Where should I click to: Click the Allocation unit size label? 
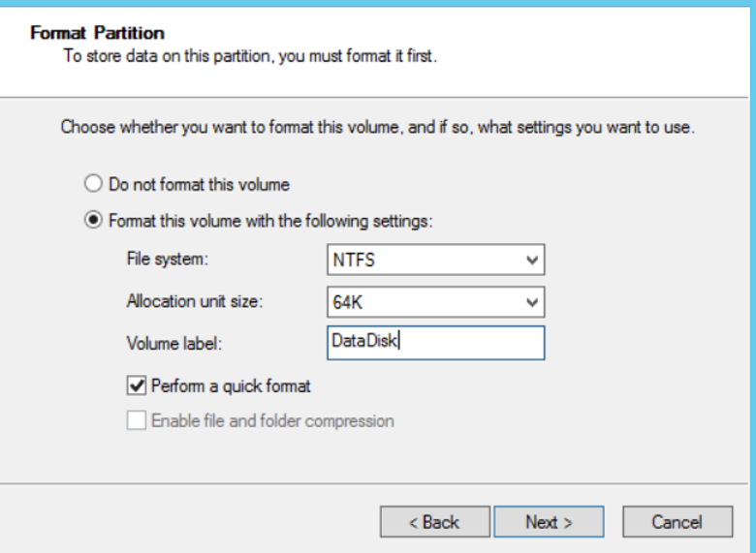[195, 301]
